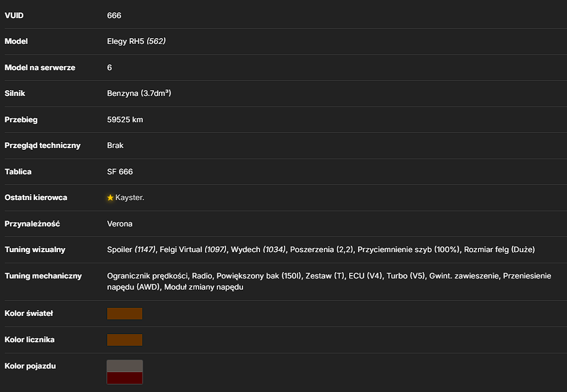Select the mileage value 59525 km

pyautogui.click(x=125, y=119)
